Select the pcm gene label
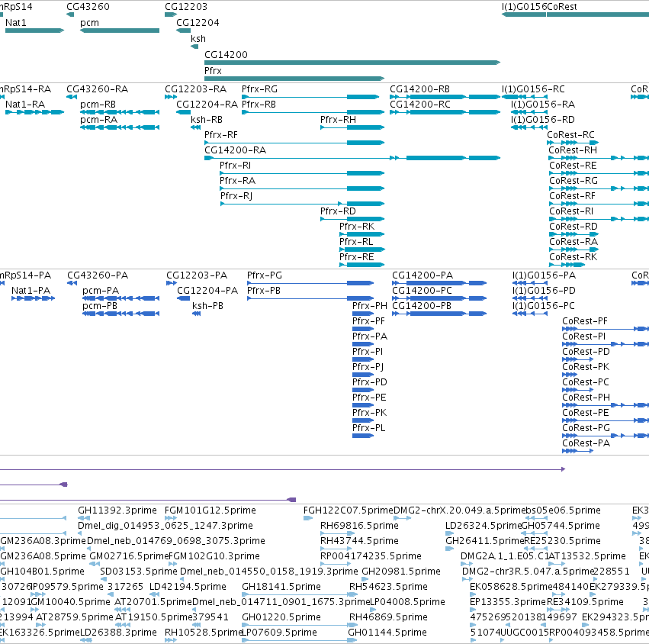 click(89, 23)
